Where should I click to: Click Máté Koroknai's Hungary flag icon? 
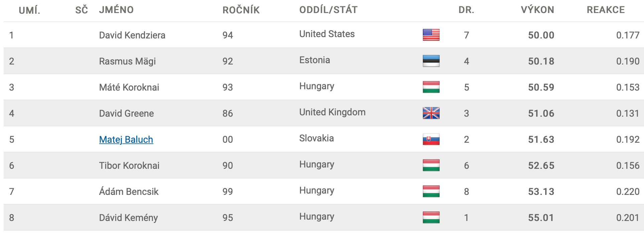(x=431, y=87)
